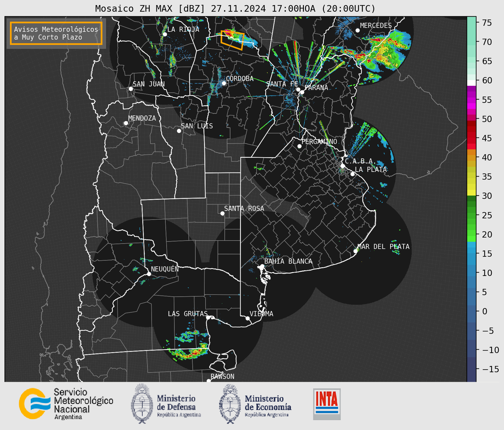Viewport: 504px width, 430px height.
Task: Click the magenta 55 dBZ band on colorbar
Action: point(471,100)
